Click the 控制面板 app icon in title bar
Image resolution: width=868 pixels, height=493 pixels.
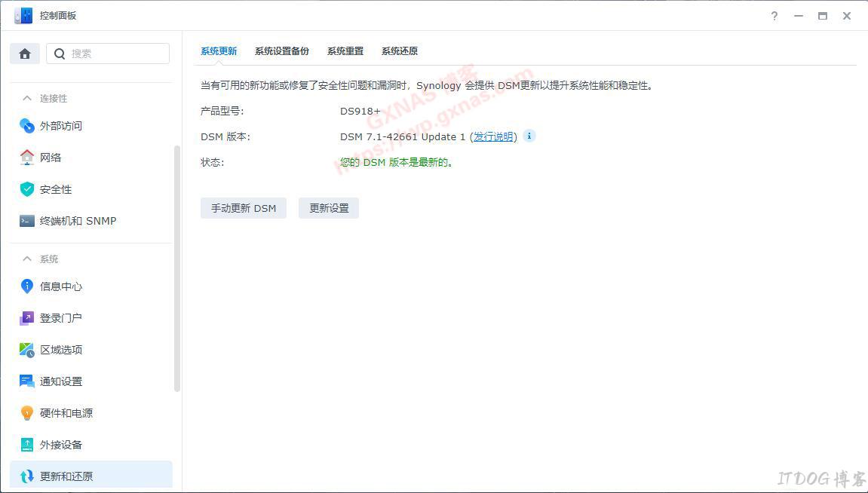coord(23,16)
